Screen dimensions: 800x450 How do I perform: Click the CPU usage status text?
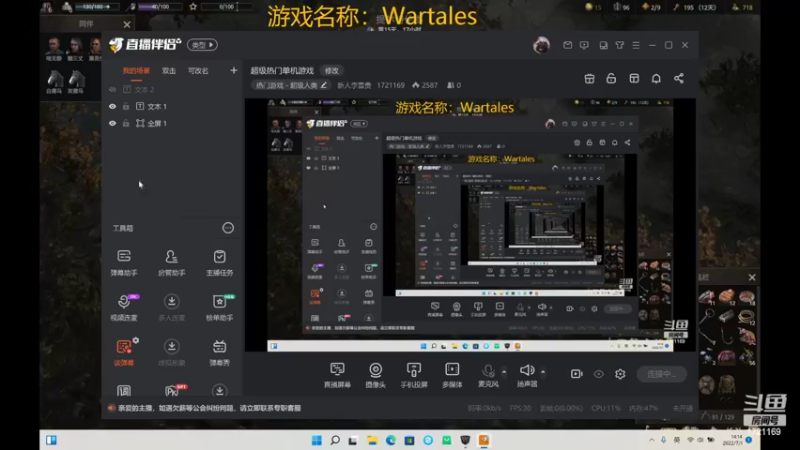pyautogui.click(x=606, y=408)
